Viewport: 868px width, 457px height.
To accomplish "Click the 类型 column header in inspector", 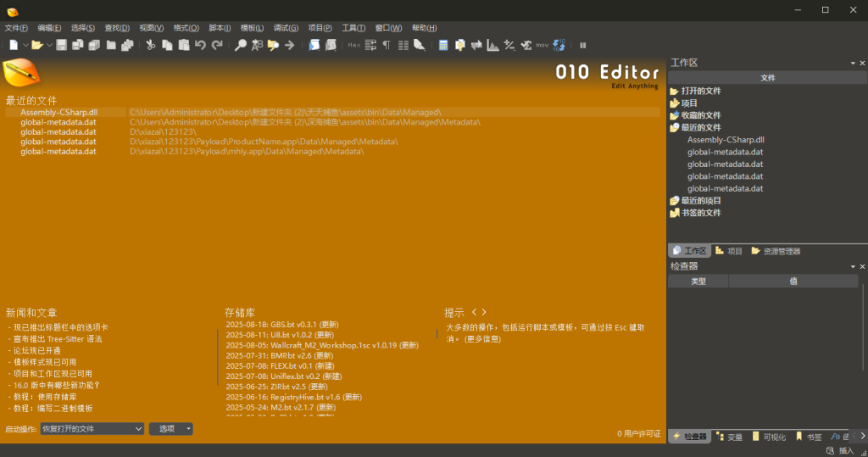I will tap(698, 281).
